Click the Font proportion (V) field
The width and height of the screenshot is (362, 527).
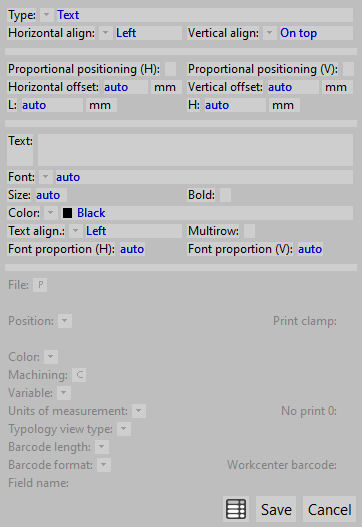pos(310,249)
